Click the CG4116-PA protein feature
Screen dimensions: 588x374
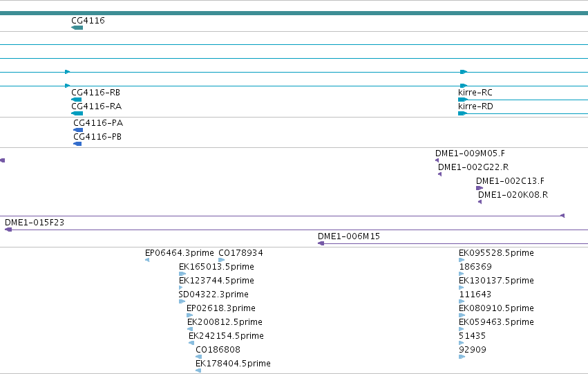(78, 130)
